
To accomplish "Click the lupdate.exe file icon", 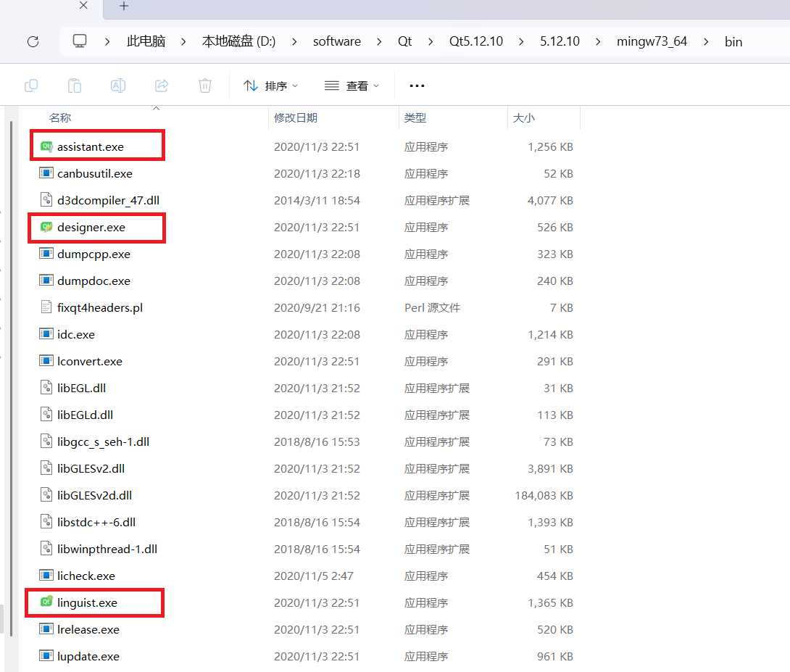I will (46, 656).
